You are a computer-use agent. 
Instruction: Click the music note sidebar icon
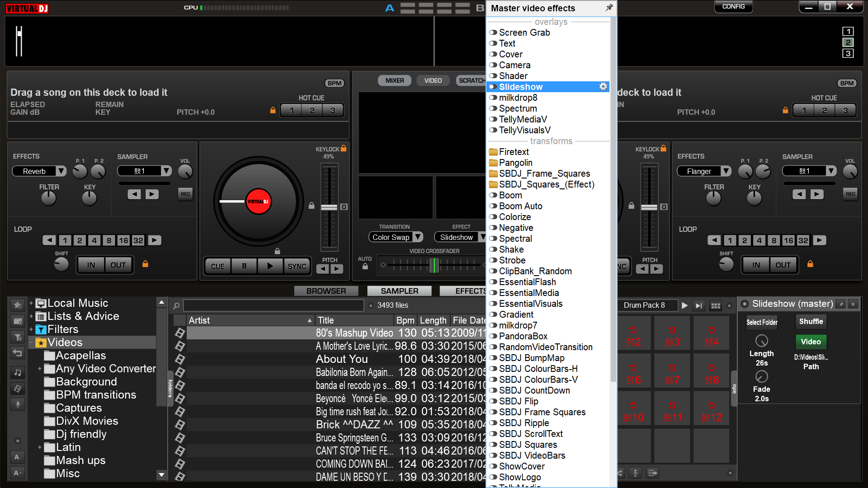click(x=18, y=372)
